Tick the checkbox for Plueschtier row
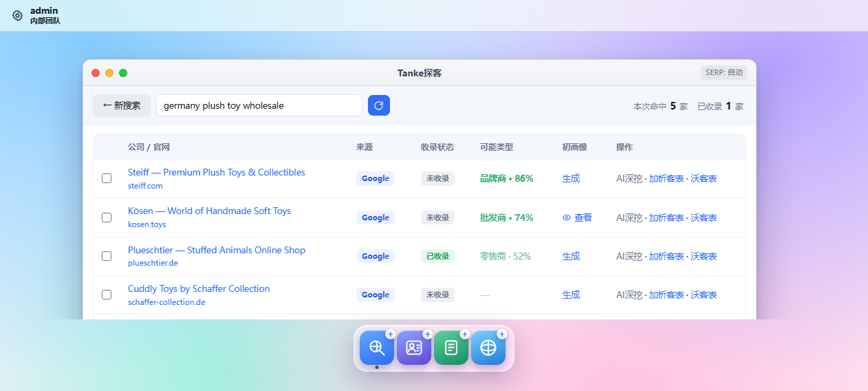 pyautogui.click(x=107, y=256)
